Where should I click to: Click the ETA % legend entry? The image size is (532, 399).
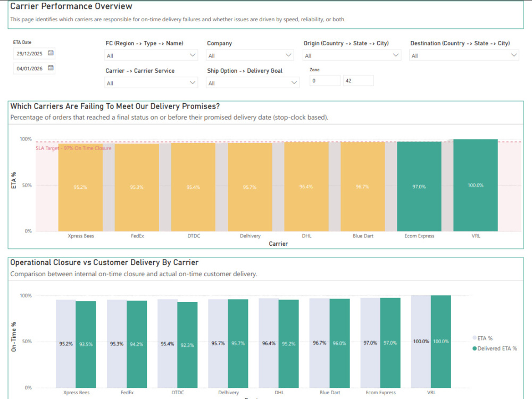pos(483,338)
